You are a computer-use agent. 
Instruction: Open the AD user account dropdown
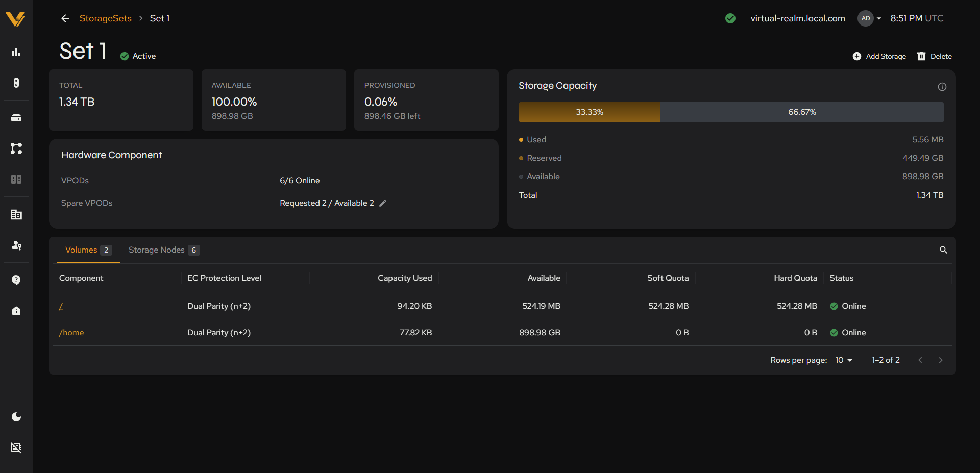pos(869,18)
